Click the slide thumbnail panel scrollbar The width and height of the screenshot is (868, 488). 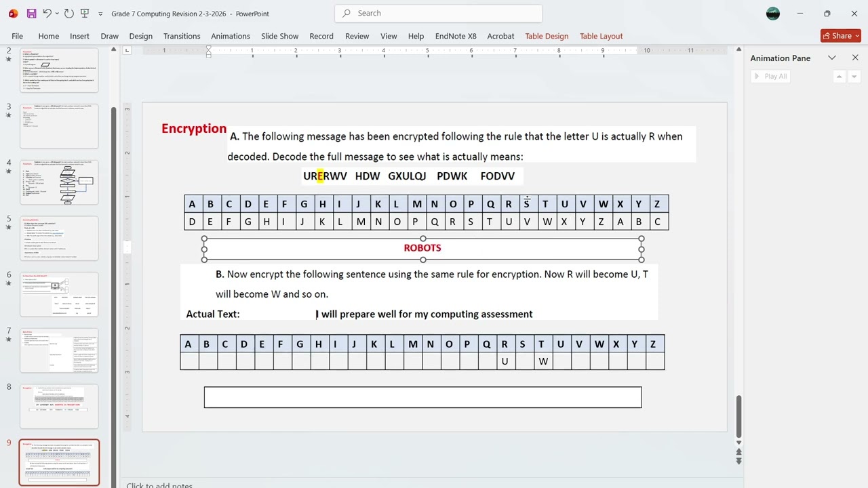pos(114,298)
